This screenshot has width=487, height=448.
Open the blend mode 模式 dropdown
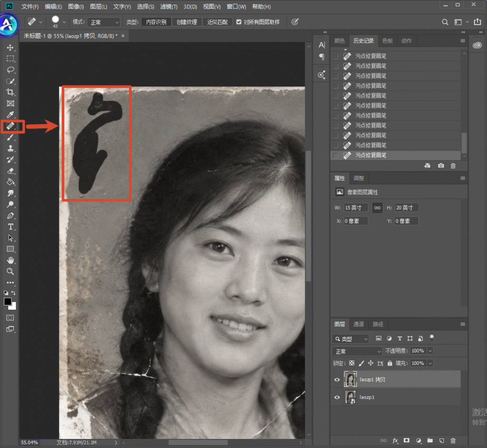pos(103,22)
